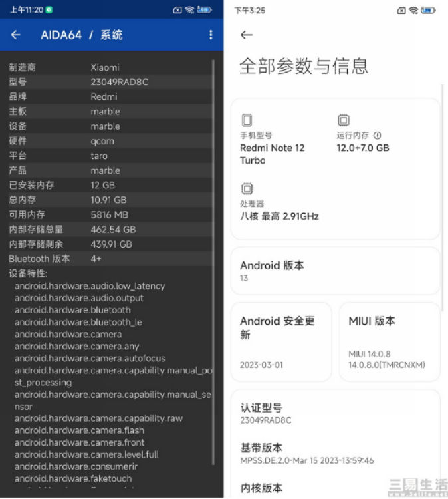Tap the WiFi icon in the settings status bar

pos(413,11)
